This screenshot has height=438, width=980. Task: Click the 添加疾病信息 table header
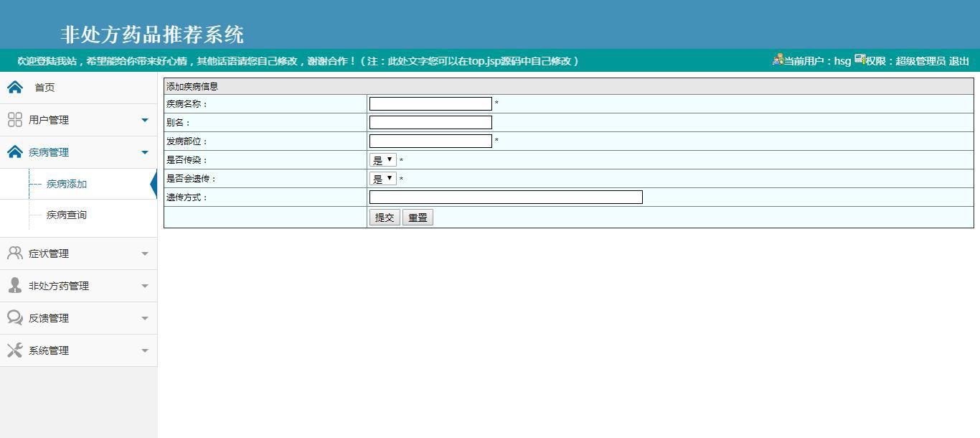coord(569,86)
